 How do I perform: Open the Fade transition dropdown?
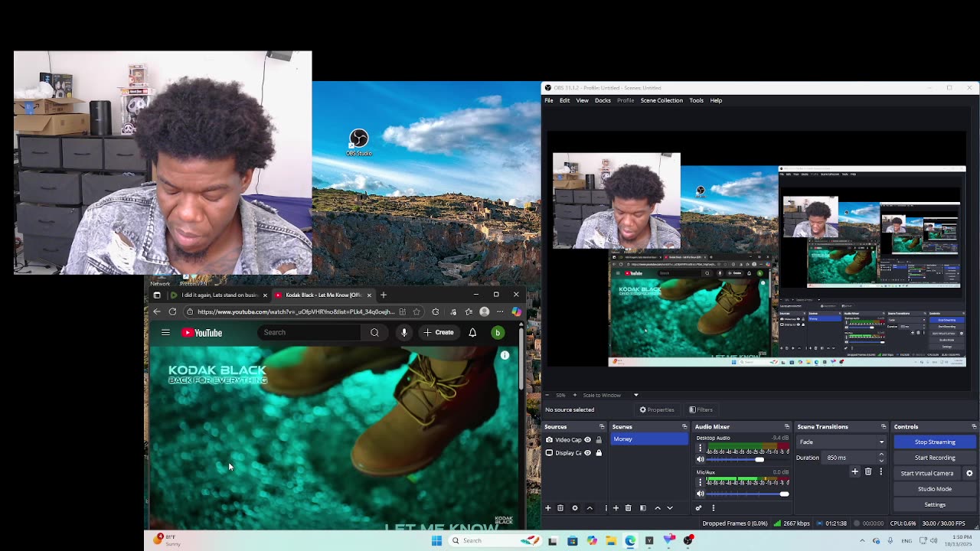point(841,442)
